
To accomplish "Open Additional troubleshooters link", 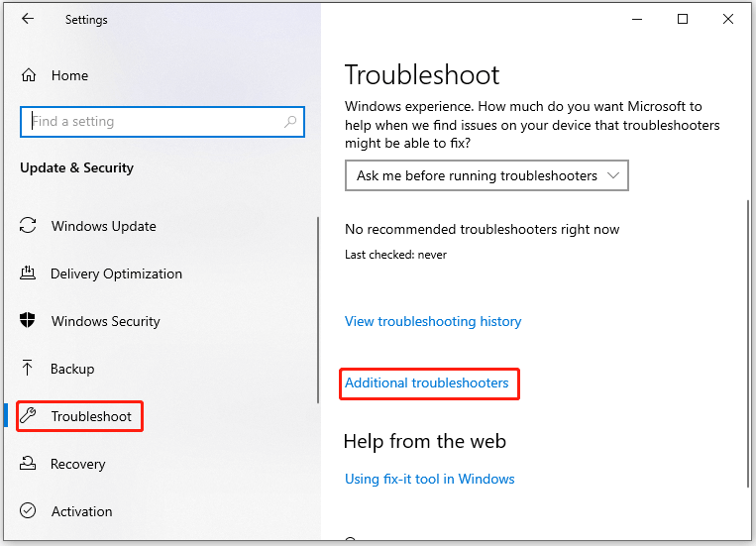I will click(426, 382).
